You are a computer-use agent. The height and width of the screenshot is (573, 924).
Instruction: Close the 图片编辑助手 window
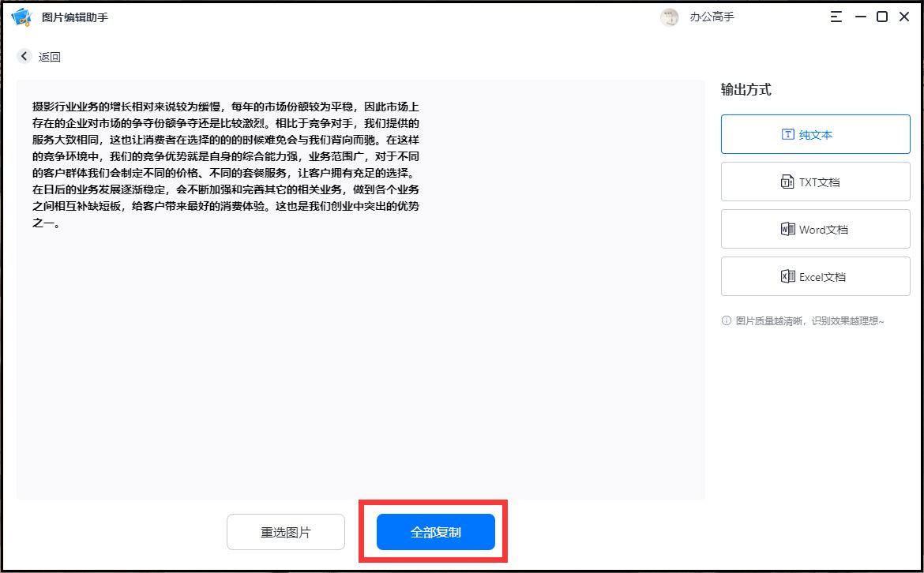904,17
